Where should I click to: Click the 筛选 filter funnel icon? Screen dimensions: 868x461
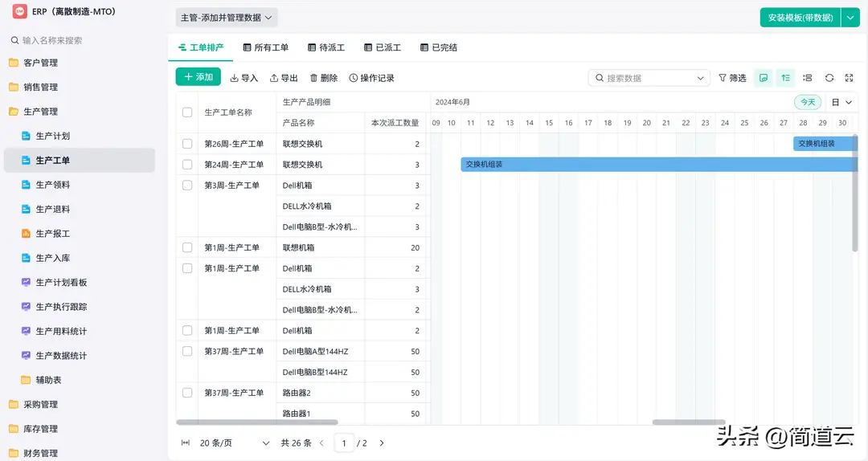(x=723, y=78)
